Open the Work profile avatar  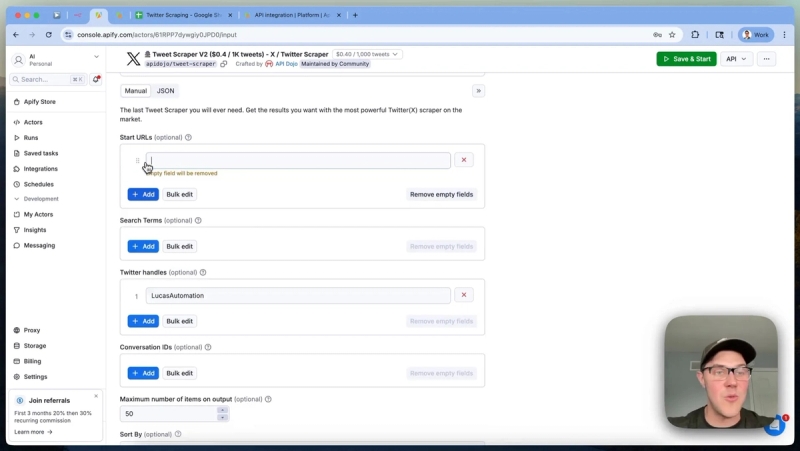pos(756,35)
